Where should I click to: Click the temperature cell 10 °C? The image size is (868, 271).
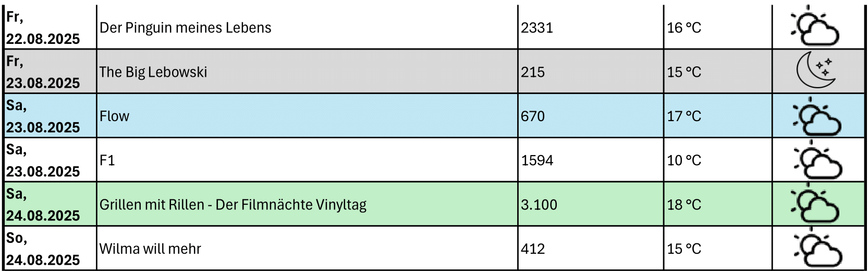718,160
